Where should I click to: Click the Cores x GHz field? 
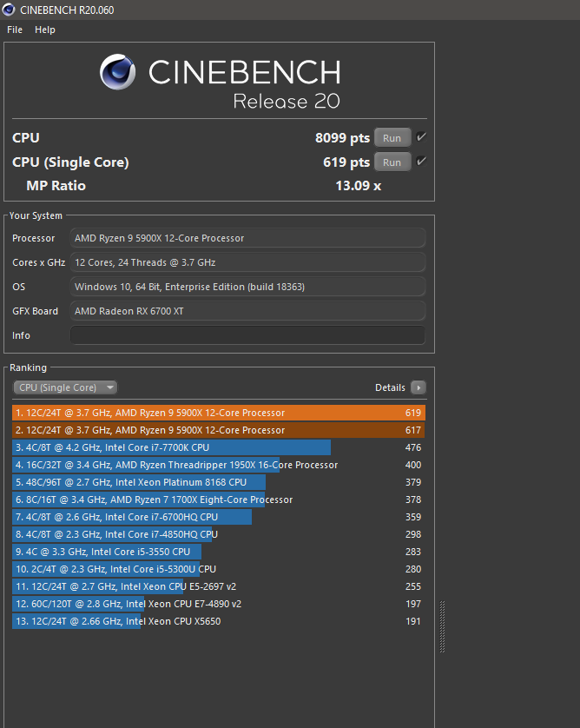(x=247, y=262)
